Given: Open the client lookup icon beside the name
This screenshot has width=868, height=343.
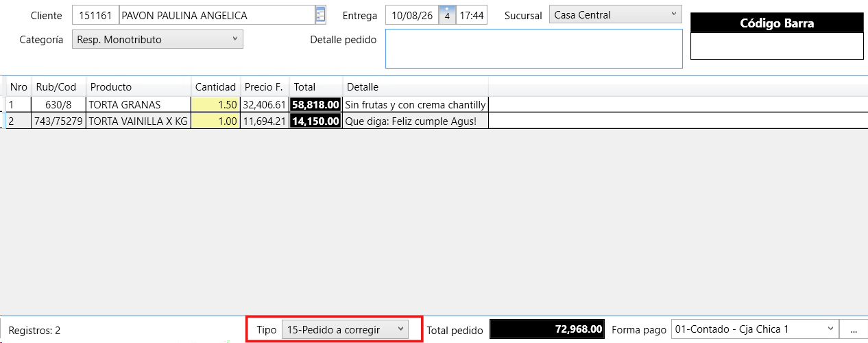Looking at the screenshot, I should tap(320, 15).
